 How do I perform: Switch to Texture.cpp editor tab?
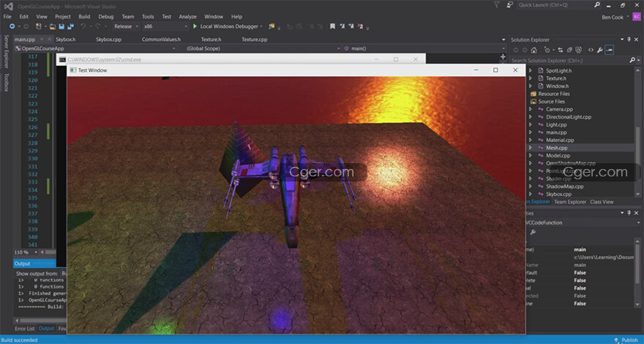(x=254, y=40)
